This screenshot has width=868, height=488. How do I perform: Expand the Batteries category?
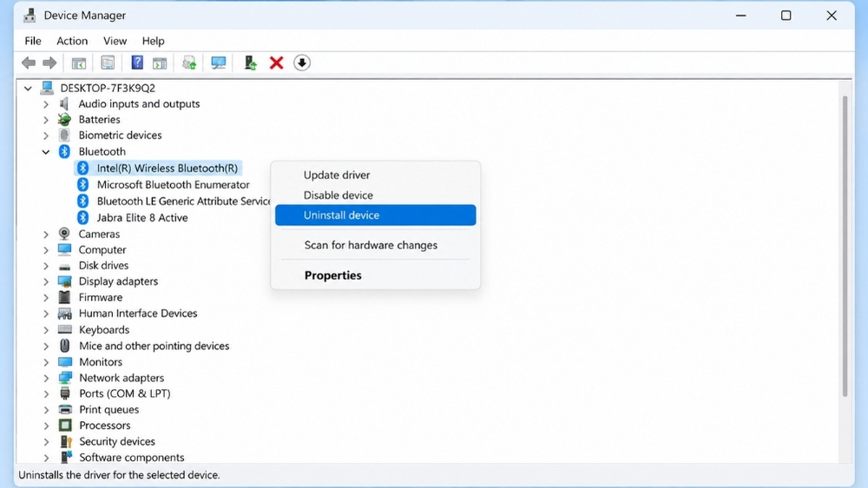tap(46, 120)
